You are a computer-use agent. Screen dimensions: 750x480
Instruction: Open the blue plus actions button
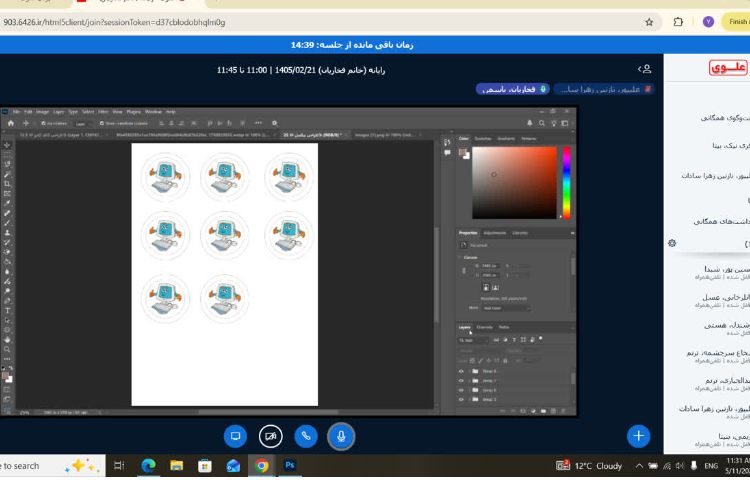coord(639,436)
